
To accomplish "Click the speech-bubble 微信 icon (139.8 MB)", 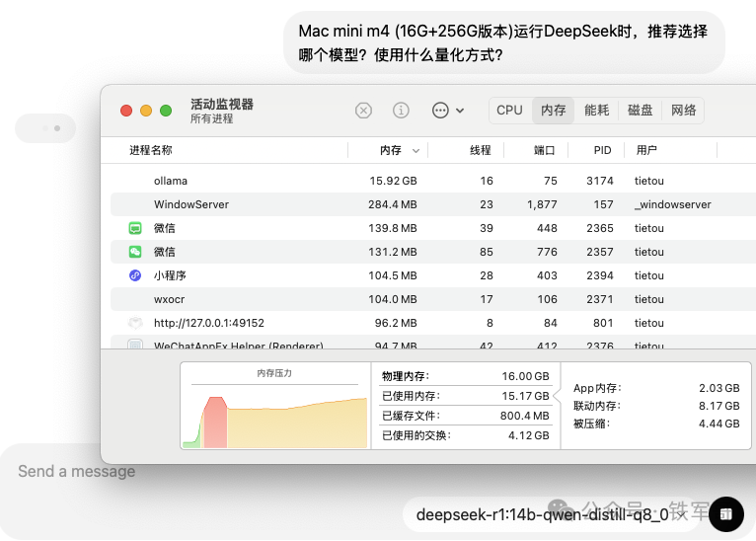I will [x=135, y=228].
